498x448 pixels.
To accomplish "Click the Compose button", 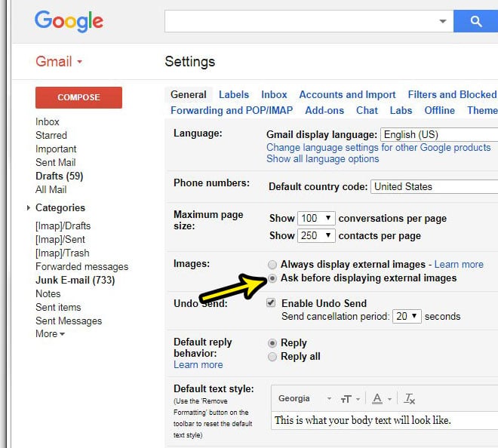I will pos(78,97).
